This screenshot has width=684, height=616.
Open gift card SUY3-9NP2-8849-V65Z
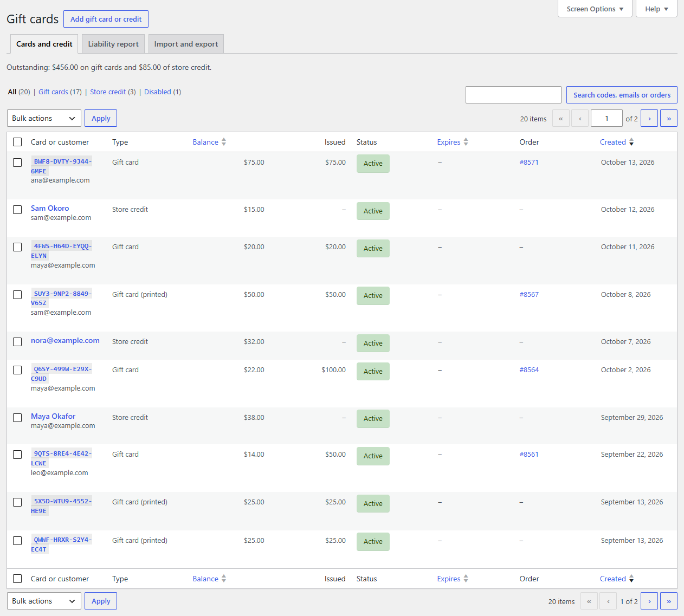point(61,298)
